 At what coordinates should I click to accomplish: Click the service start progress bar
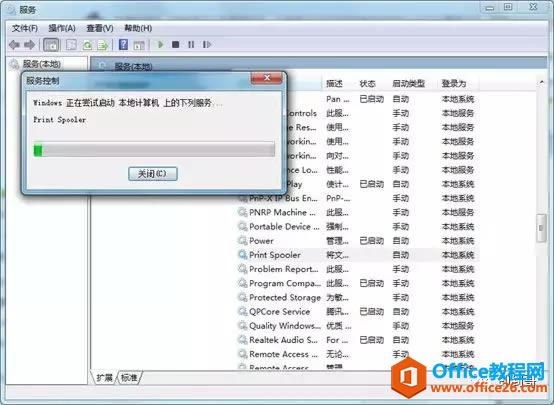[x=154, y=149]
